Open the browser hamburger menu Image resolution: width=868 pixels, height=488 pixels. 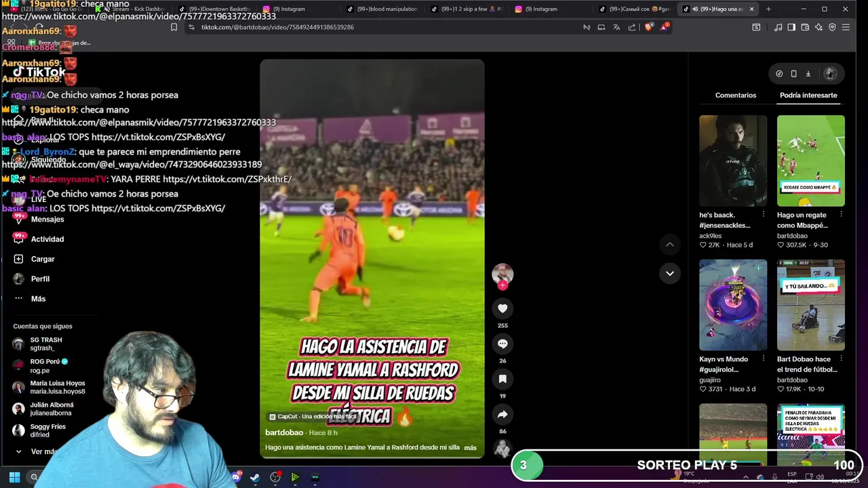click(x=846, y=27)
